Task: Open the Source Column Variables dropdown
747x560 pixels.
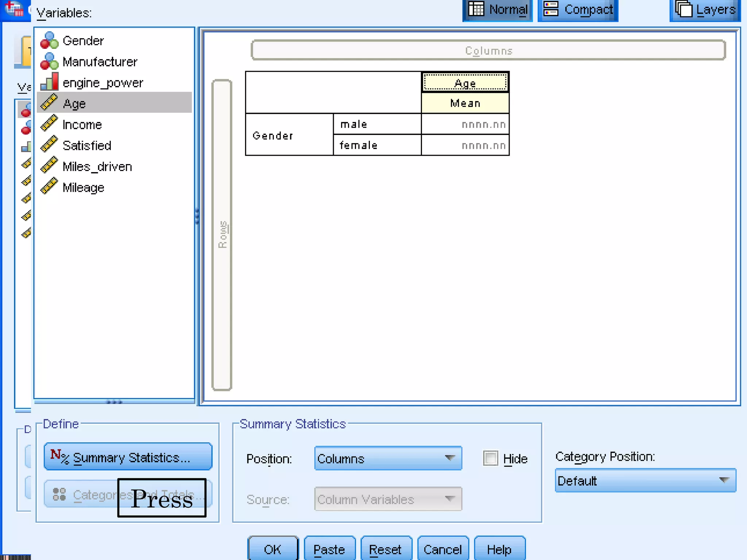Action: pyautogui.click(x=388, y=499)
